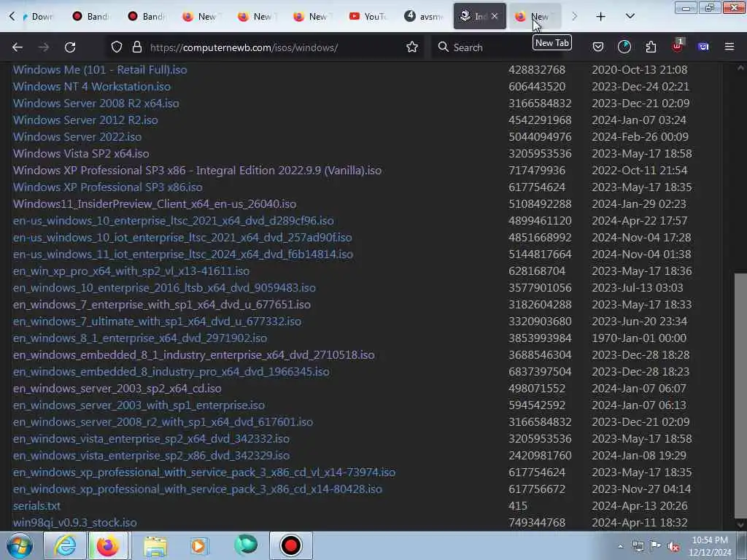The width and height of the screenshot is (747, 560).
Task: Focus the address bar URL
Action: click(244, 47)
